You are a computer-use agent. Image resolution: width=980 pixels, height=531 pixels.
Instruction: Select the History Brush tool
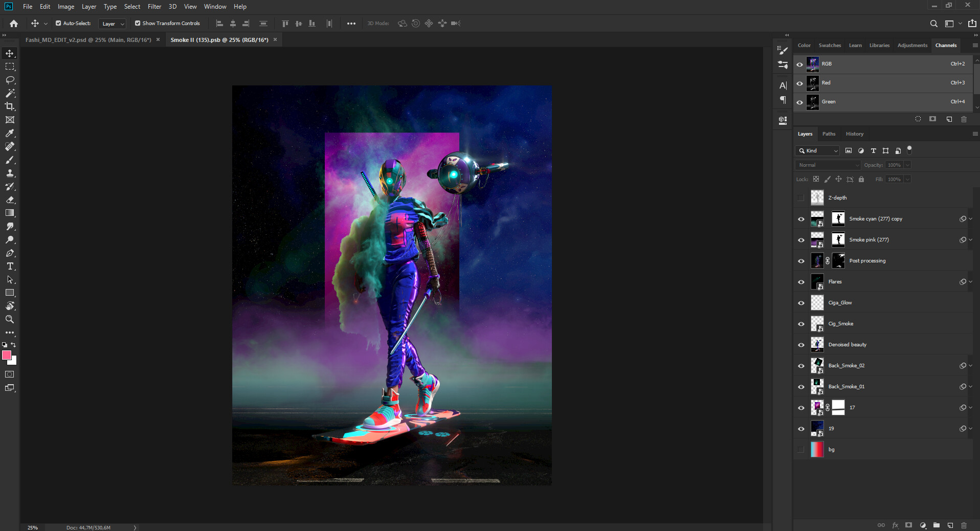[x=10, y=186]
